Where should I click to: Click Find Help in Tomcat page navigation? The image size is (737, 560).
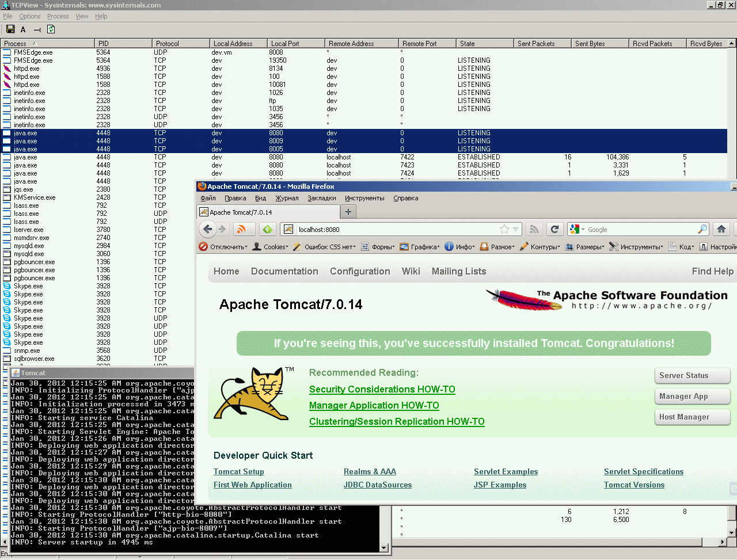click(713, 272)
